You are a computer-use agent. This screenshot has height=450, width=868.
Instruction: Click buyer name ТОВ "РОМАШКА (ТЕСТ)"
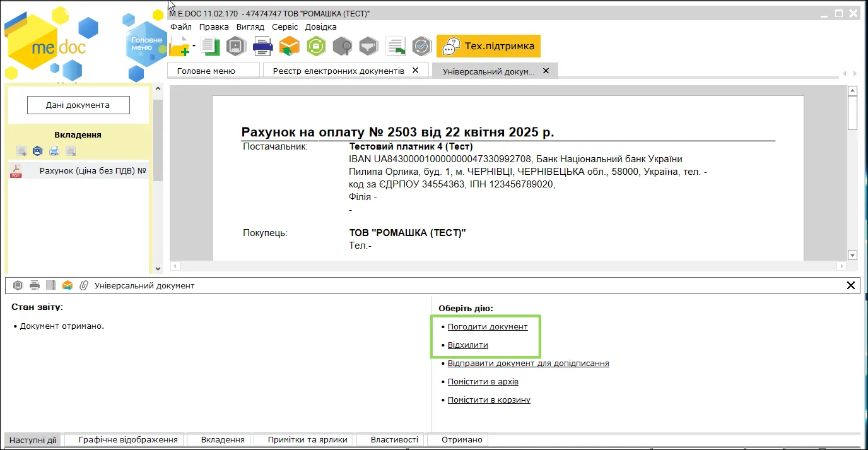pyautogui.click(x=408, y=233)
